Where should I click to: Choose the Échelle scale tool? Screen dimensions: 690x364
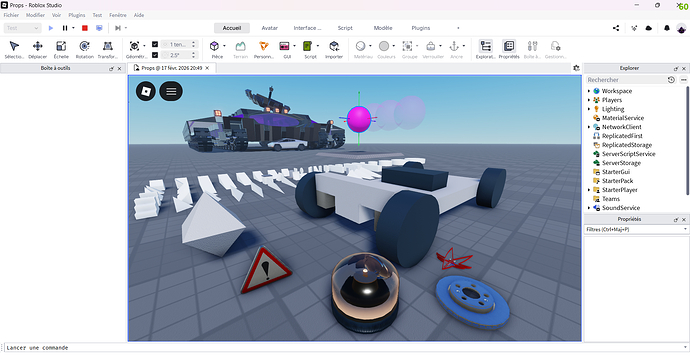(61, 49)
